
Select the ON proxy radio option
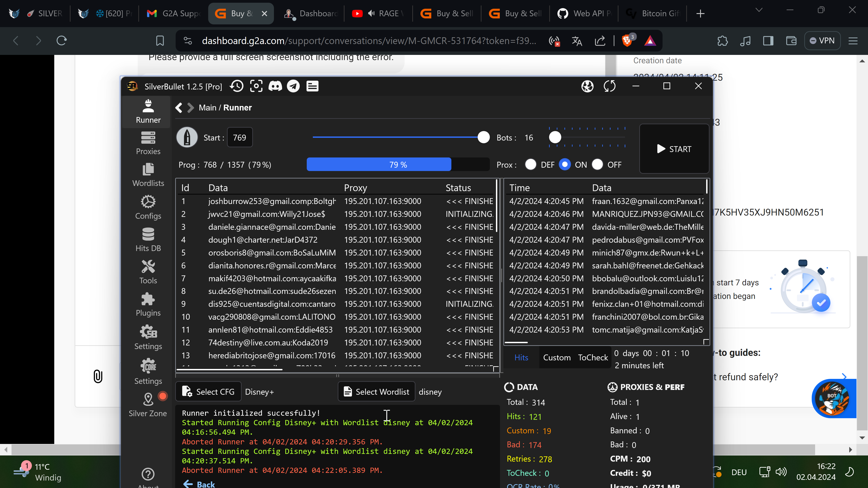(565, 165)
